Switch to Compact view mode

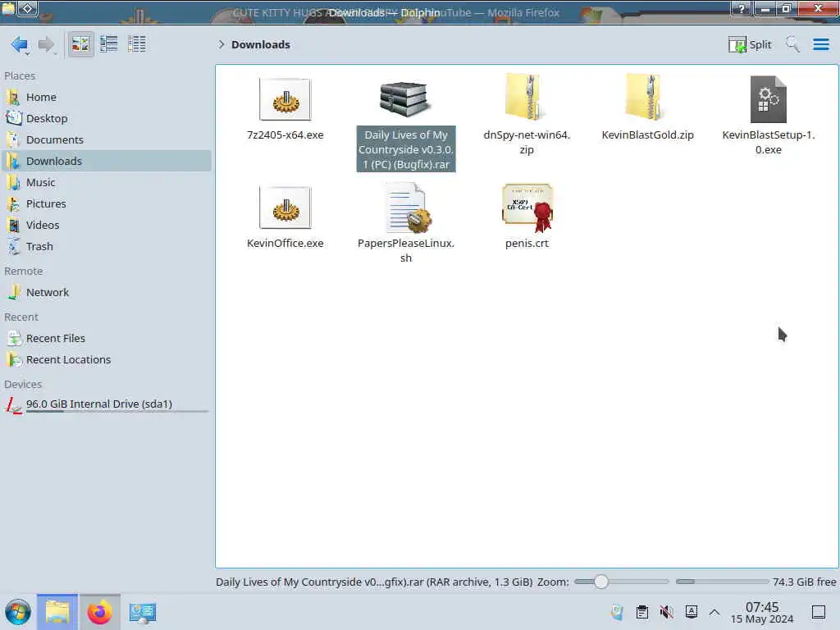point(109,44)
